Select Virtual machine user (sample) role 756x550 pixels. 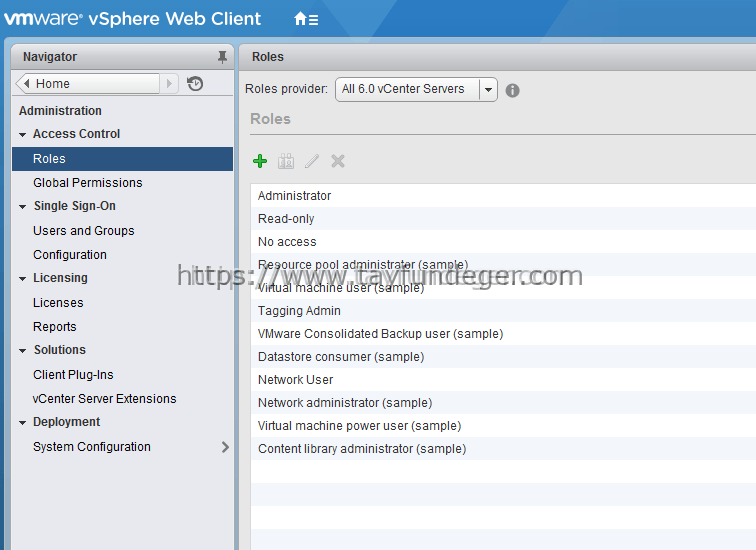point(503,288)
